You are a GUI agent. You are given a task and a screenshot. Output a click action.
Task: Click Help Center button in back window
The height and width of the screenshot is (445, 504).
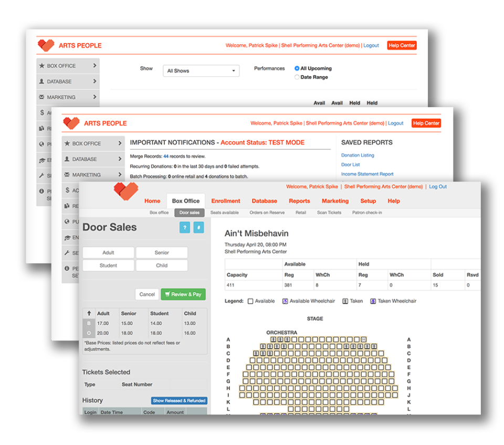(x=402, y=45)
